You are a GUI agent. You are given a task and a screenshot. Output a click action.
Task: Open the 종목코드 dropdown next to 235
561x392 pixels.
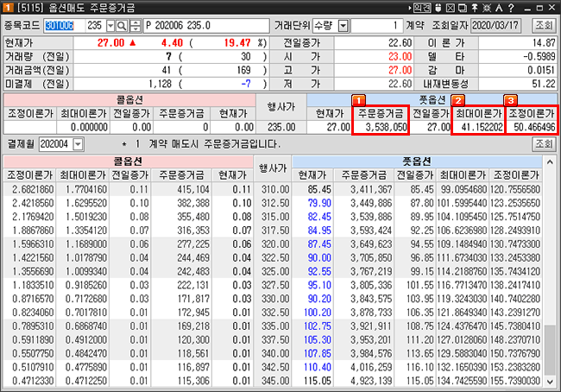click(110, 26)
